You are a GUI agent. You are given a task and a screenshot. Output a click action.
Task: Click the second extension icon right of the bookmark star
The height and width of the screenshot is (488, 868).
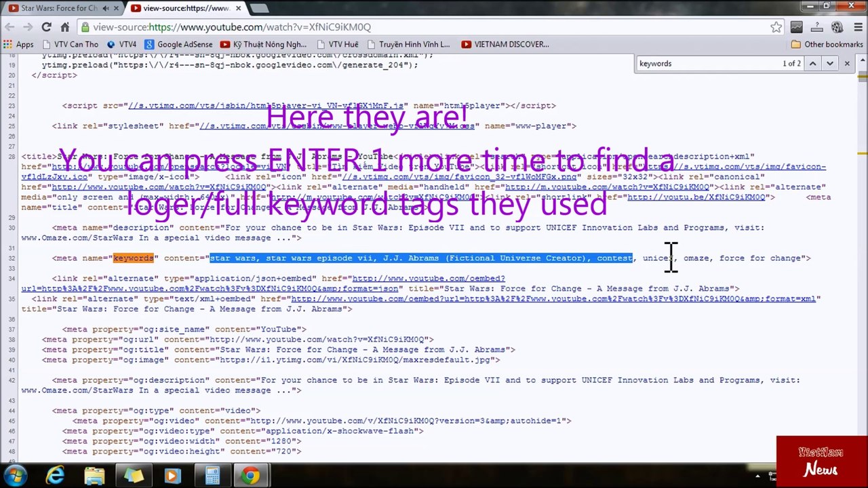click(816, 27)
